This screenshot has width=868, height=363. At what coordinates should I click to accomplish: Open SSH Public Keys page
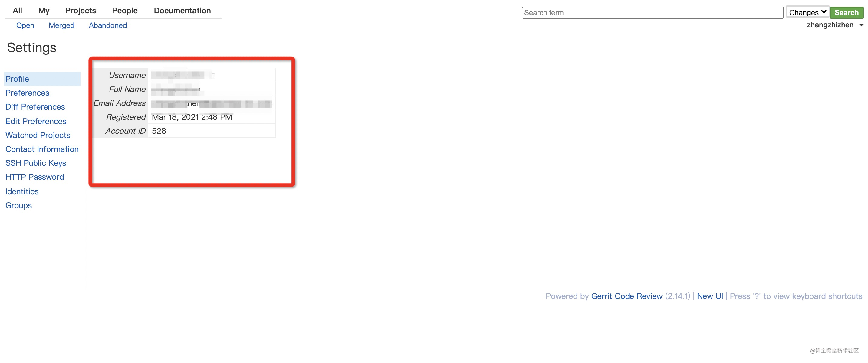pyautogui.click(x=36, y=163)
